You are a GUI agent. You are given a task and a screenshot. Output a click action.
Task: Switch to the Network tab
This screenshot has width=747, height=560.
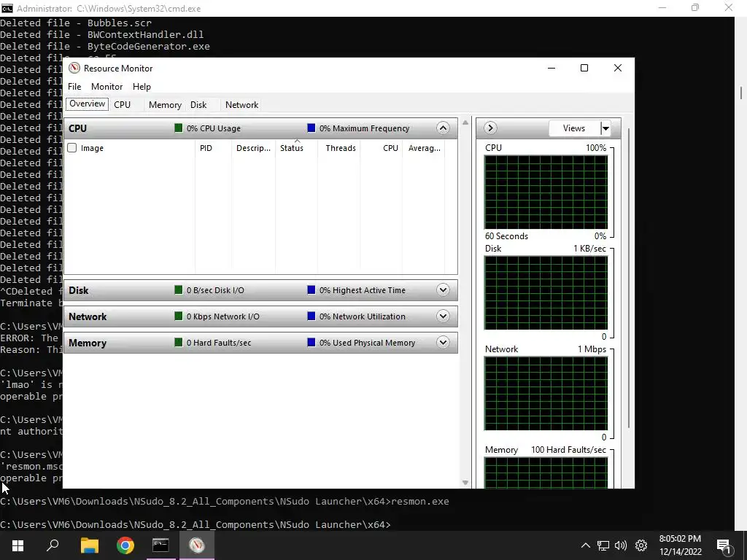pyautogui.click(x=241, y=105)
